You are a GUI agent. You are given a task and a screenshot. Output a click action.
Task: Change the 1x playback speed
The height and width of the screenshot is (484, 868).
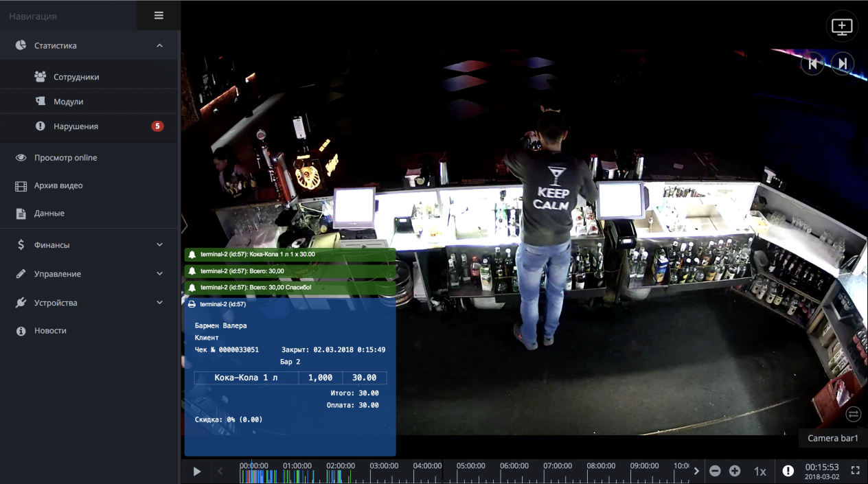[x=759, y=472]
